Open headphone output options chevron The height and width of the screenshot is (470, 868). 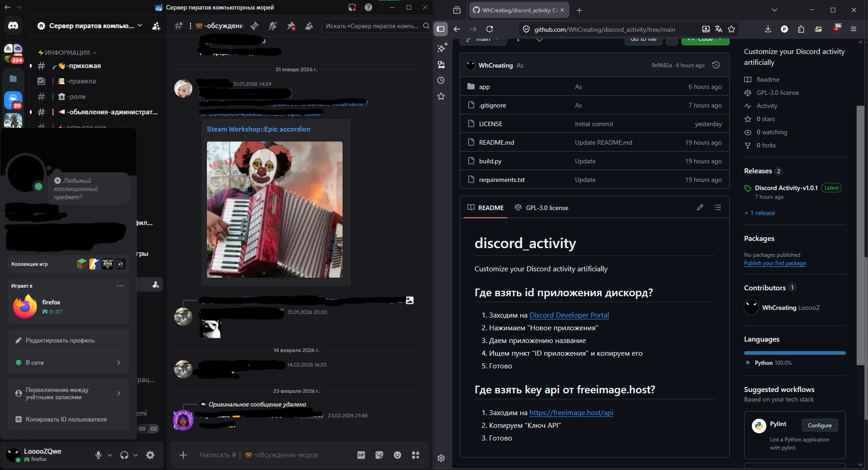click(x=136, y=455)
